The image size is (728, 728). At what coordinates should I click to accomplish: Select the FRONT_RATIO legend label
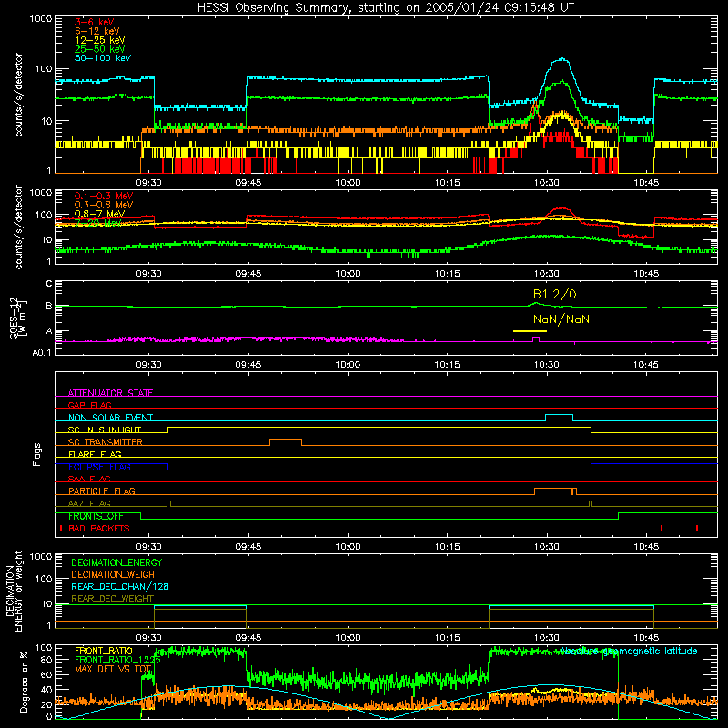tap(104, 651)
